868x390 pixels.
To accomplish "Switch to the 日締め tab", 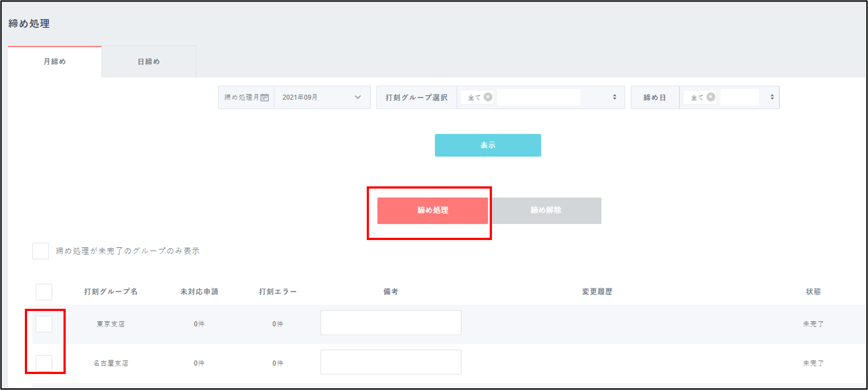I will point(149,62).
